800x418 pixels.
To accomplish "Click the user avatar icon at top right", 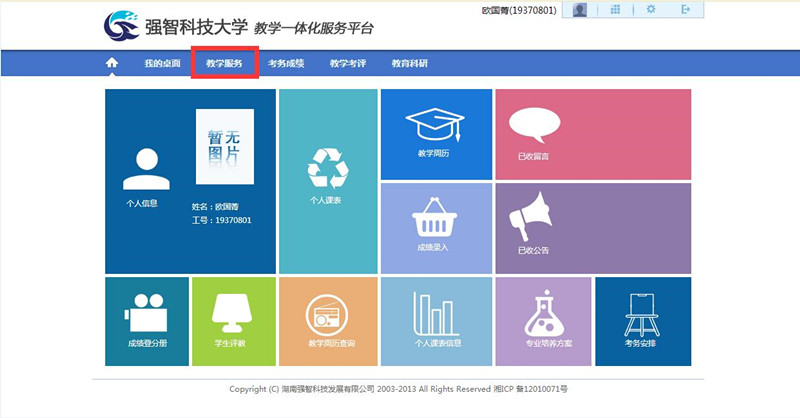I will tap(580, 9).
